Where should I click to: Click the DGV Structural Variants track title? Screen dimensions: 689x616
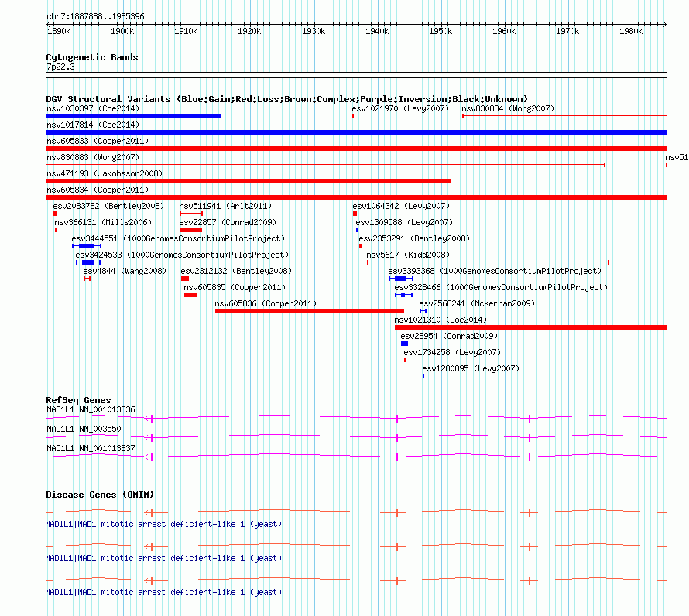point(287,99)
